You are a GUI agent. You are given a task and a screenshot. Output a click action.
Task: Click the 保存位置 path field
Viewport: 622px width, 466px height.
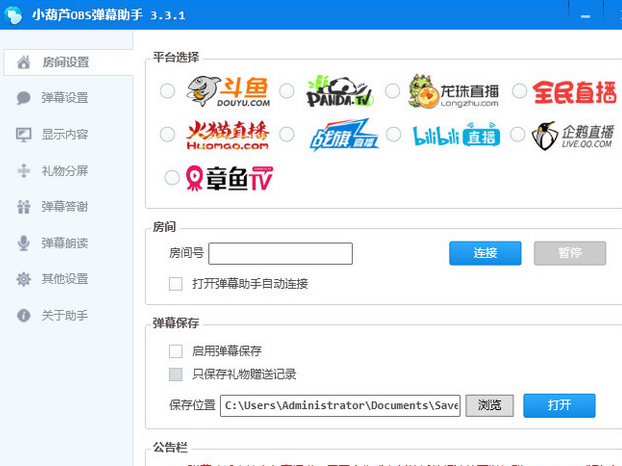coord(340,405)
